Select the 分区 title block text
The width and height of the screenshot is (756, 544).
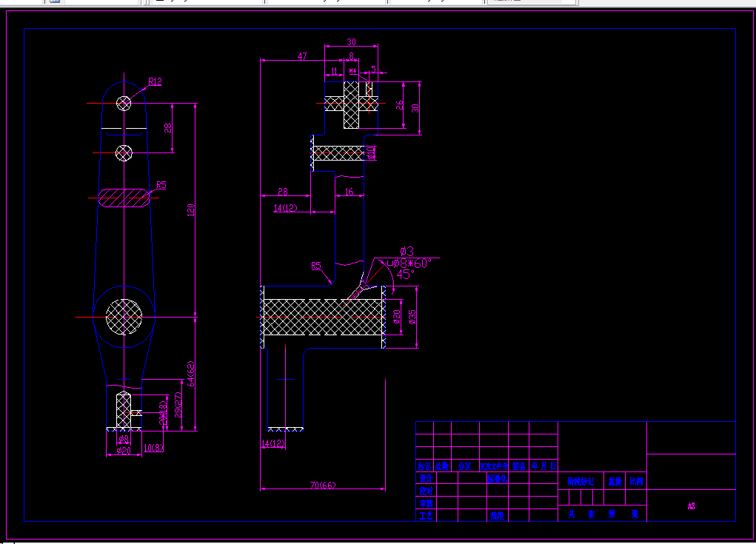click(x=465, y=466)
